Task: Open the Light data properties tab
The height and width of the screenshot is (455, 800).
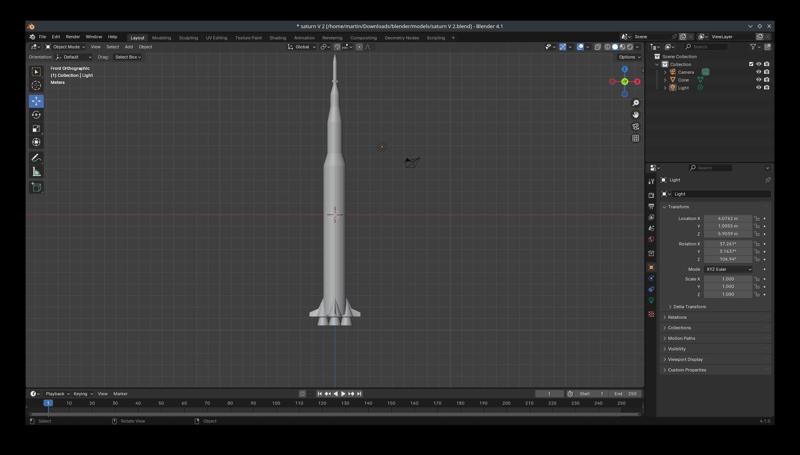Action: (x=651, y=300)
